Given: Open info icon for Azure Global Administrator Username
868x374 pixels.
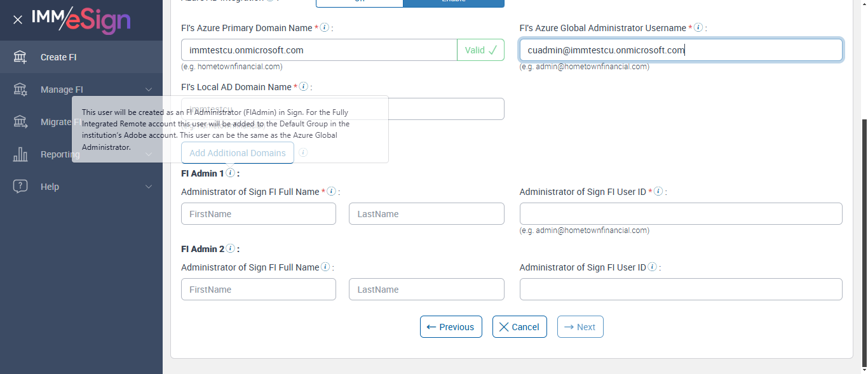Looking at the screenshot, I should pos(698,28).
